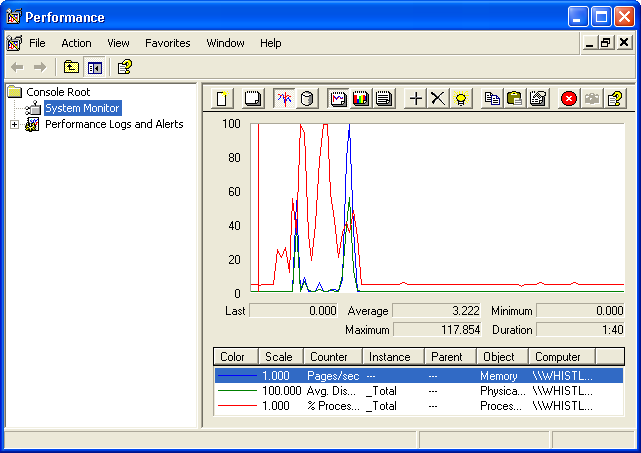Select Console Root in the tree
The width and height of the screenshot is (641, 453).
click(58, 92)
